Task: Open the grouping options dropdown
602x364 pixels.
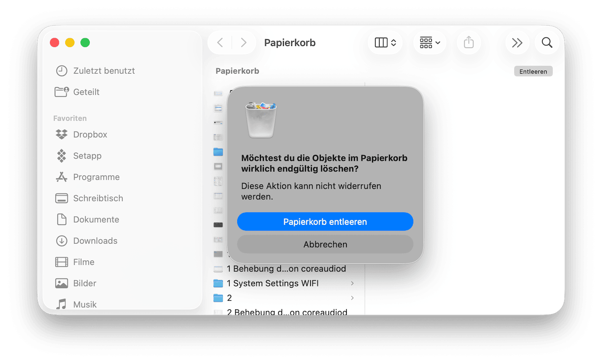Action: tap(429, 43)
